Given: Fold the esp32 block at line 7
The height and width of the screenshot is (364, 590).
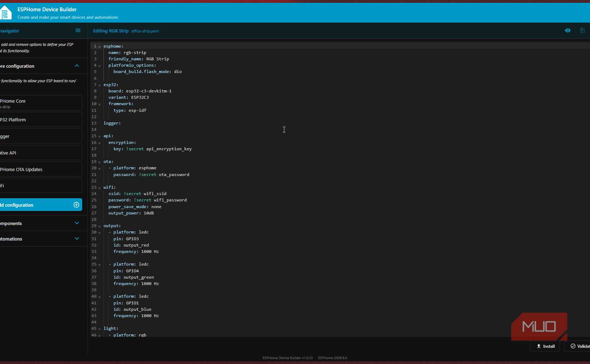Looking at the screenshot, I should click(x=100, y=85).
